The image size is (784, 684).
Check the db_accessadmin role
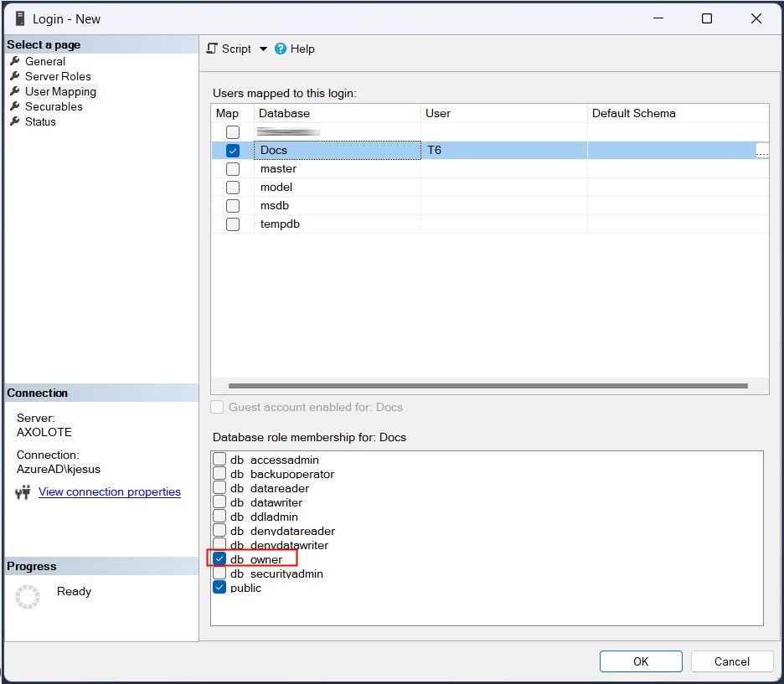[219, 459]
